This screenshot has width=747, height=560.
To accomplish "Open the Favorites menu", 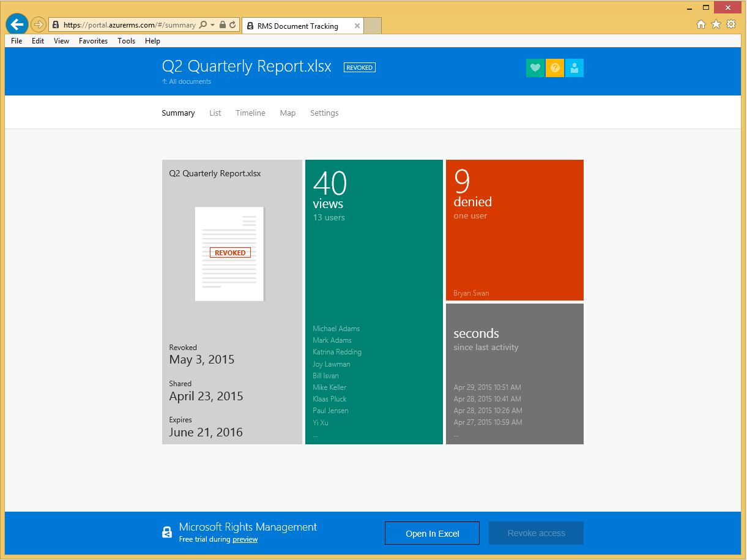I will pos(93,41).
